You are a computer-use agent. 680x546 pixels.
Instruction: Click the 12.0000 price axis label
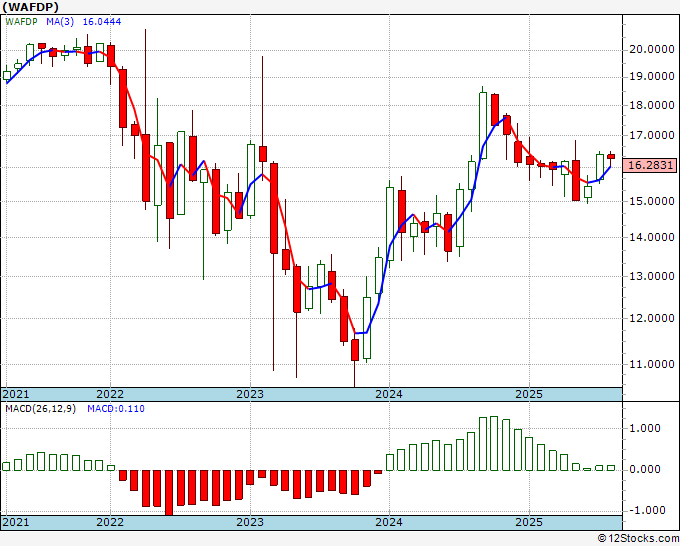652,318
